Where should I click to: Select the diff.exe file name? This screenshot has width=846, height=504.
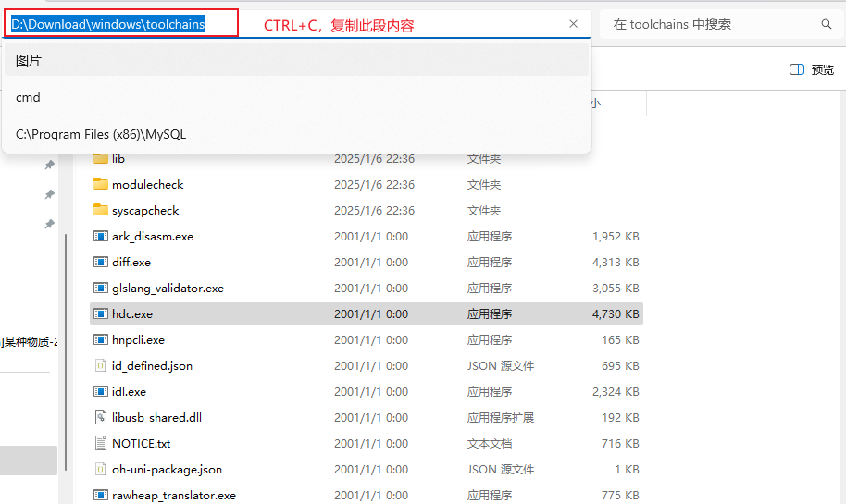coord(131,262)
